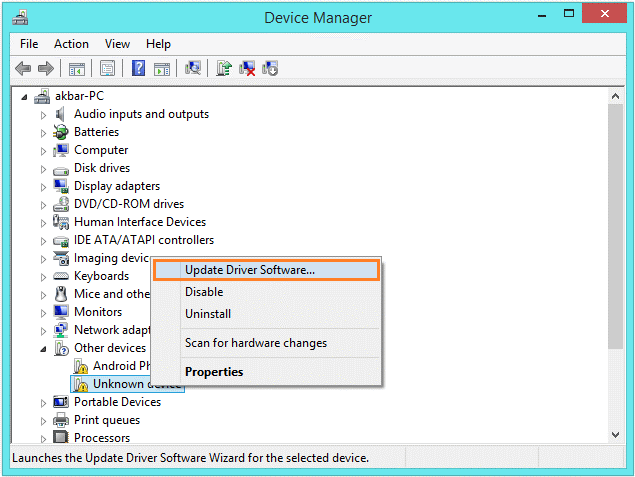Open the View menu
Viewport: 635px width, 477px height.
point(118,44)
